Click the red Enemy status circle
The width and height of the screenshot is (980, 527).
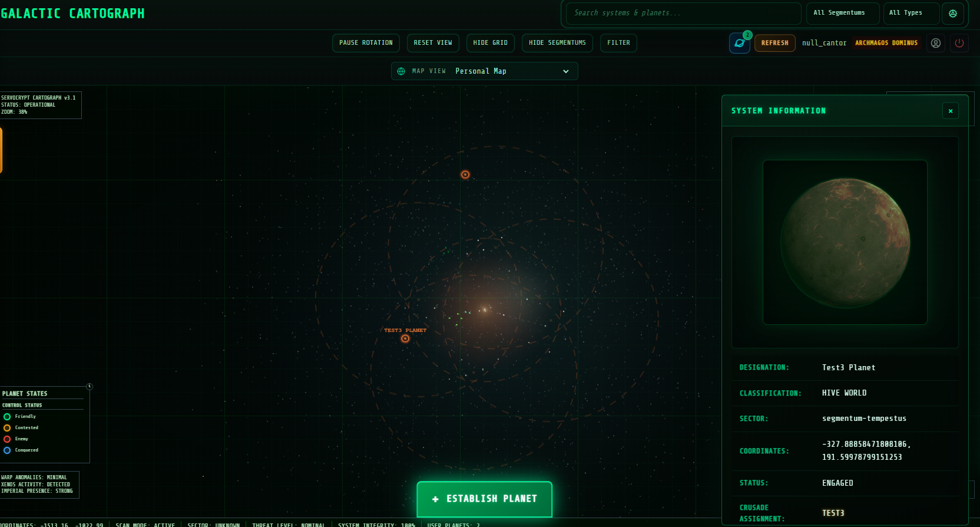click(x=7, y=439)
